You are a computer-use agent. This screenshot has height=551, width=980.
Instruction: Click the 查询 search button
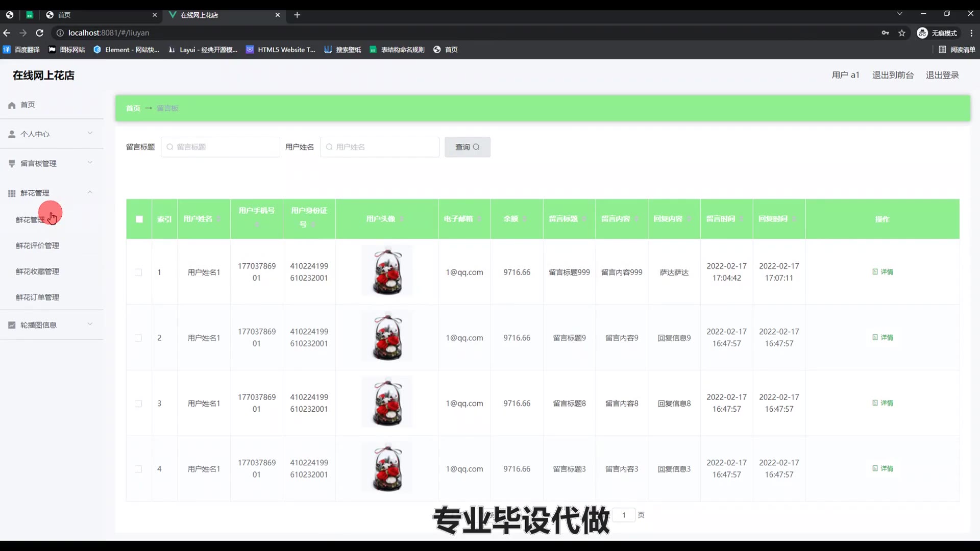pyautogui.click(x=467, y=147)
